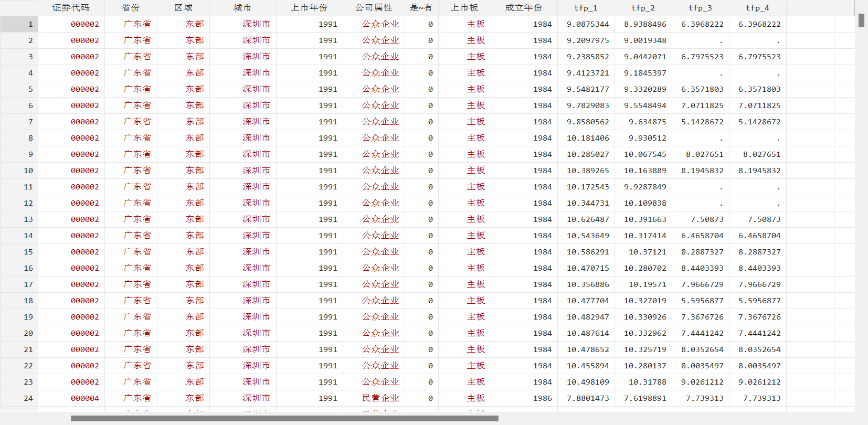Screen dimensions: 868x425
Task: Click the 民营企业 cell in row 24
Action: tap(380, 398)
